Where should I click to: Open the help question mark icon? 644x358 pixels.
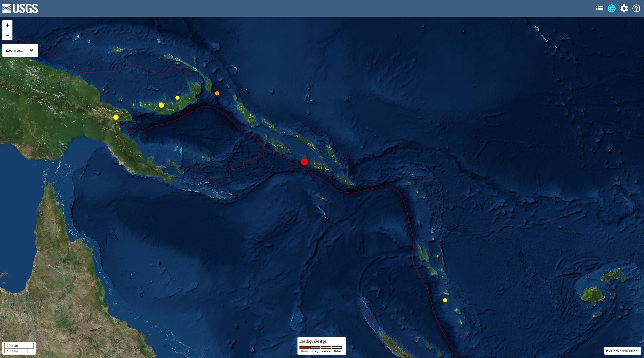click(x=636, y=8)
